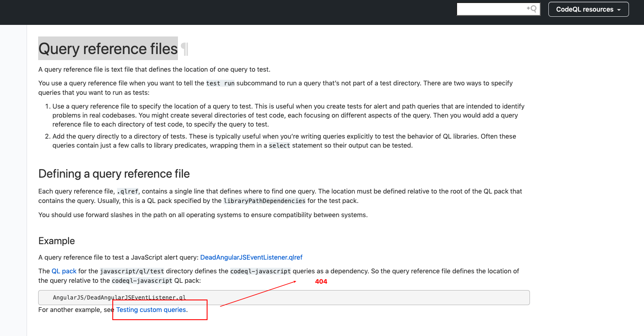
Task: Click the paragraph anchor beside the page title
Action: (x=184, y=48)
